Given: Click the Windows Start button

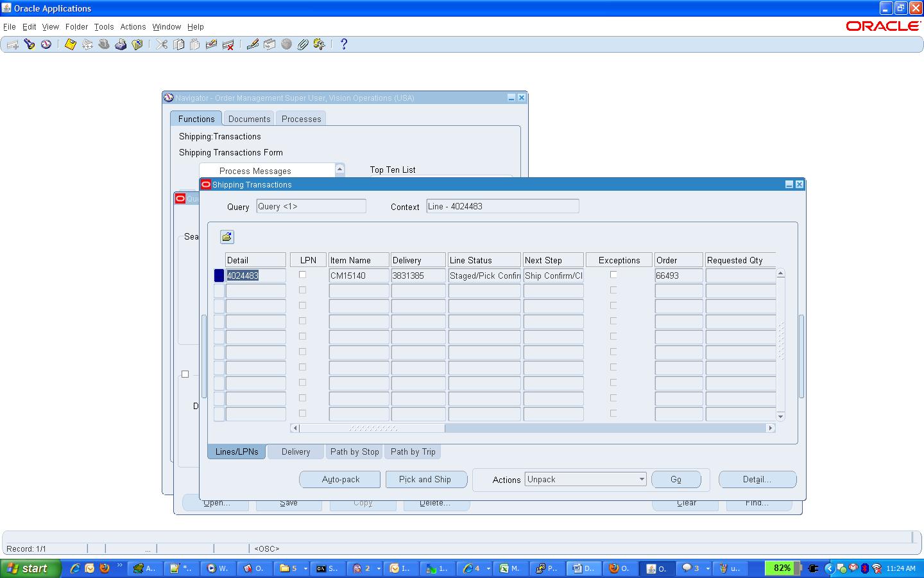Looking at the screenshot, I should click(30, 568).
